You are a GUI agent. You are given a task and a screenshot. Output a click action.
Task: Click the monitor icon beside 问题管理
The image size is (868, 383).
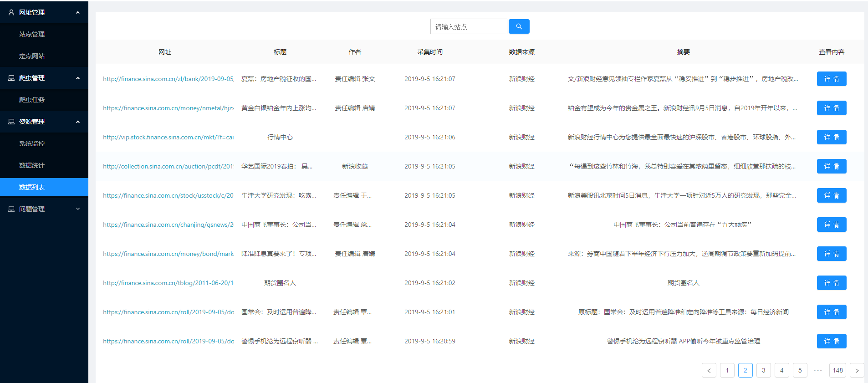11,209
